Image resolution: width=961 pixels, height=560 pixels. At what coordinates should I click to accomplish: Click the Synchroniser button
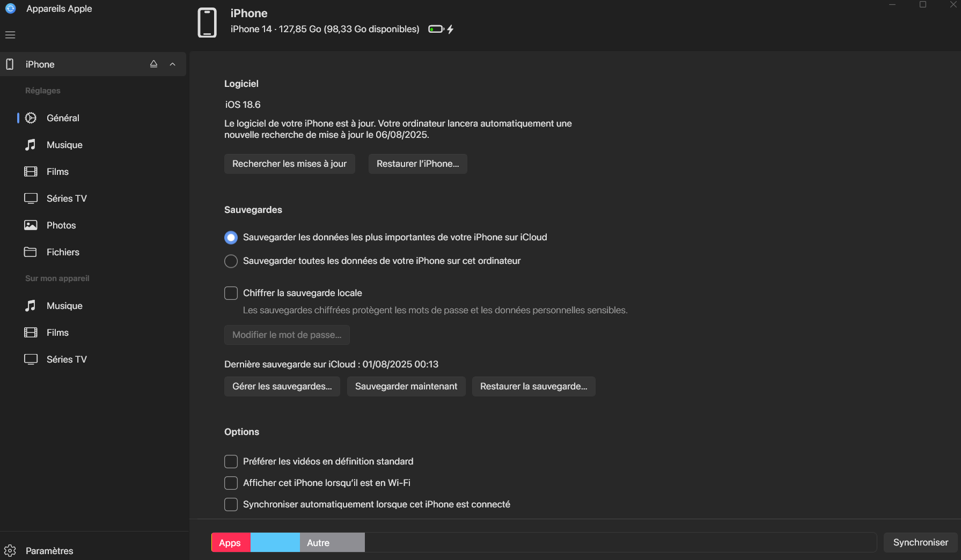(x=920, y=542)
